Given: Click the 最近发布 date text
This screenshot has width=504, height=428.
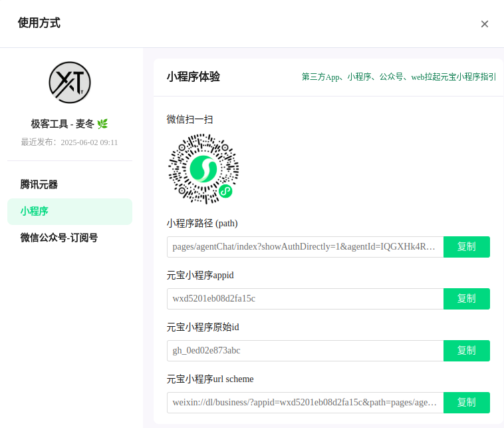Looking at the screenshot, I should coord(69,142).
